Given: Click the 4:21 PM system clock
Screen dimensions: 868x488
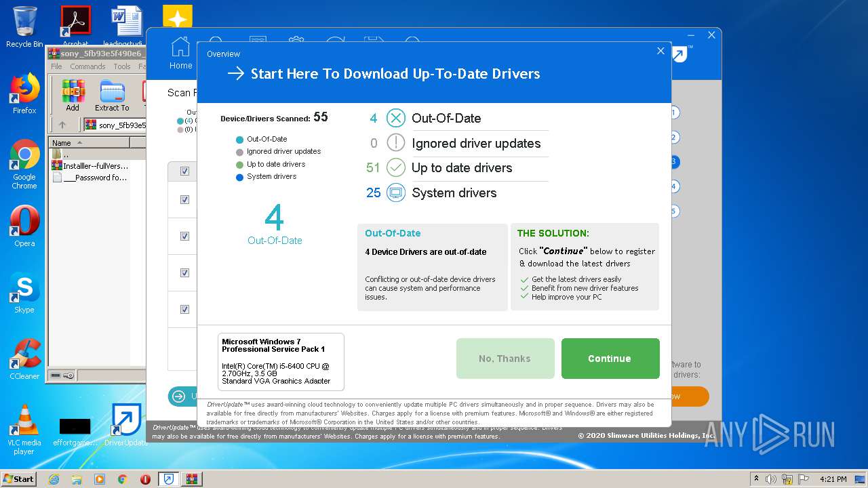Looking at the screenshot, I should coord(833,479).
